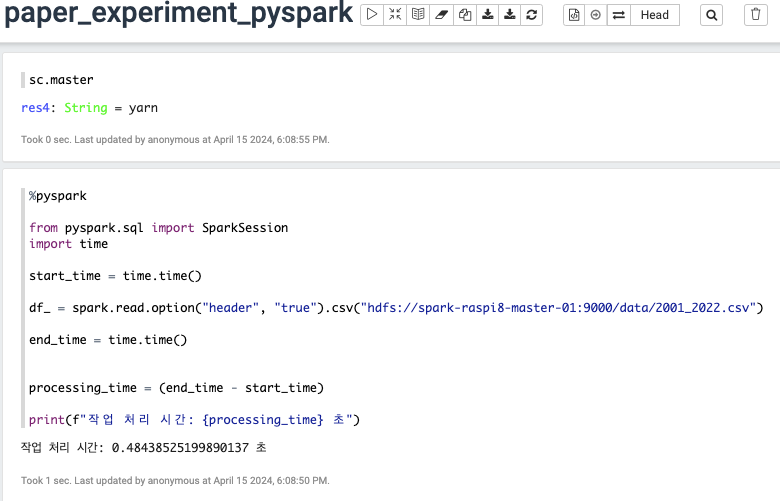The height and width of the screenshot is (501, 780).
Task: Click the 0.48438525199890137 output result
Action: tap(180, 448)
